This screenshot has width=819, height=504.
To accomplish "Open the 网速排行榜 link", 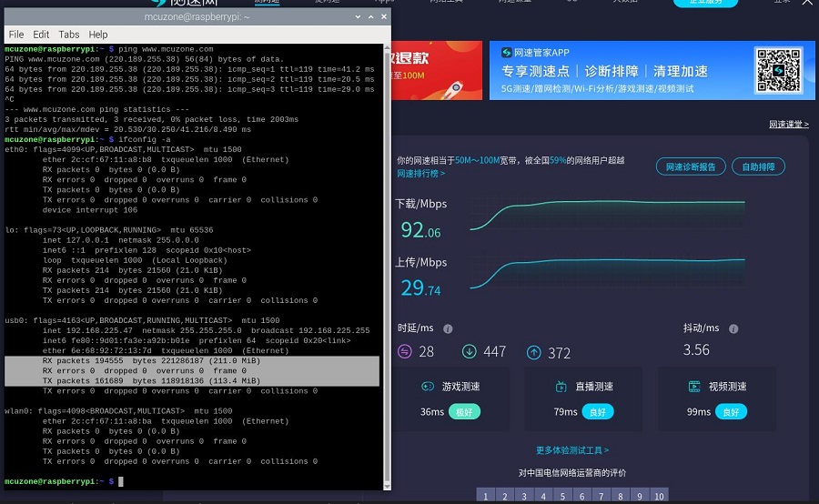I will click(421, 174).
